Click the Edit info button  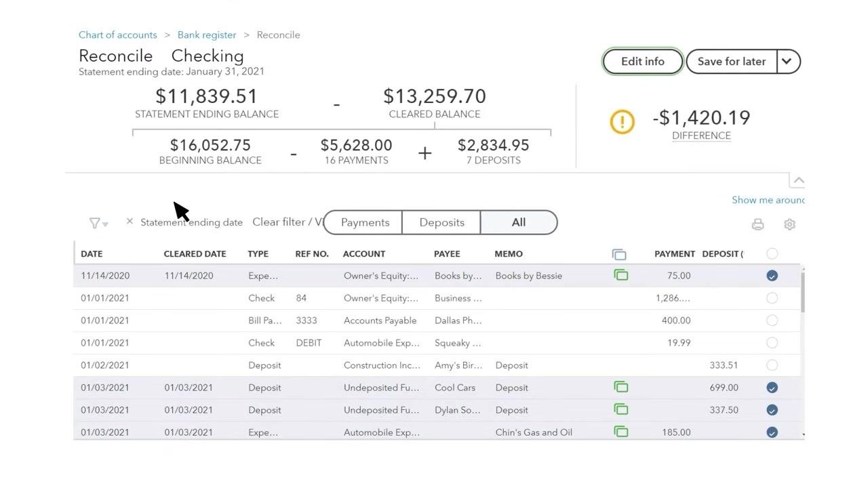pos(643,61)
